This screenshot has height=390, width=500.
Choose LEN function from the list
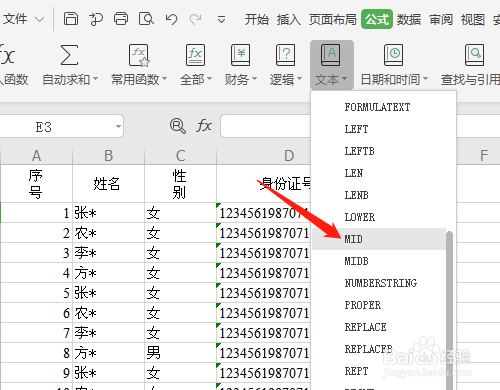[x=353, y=173]
